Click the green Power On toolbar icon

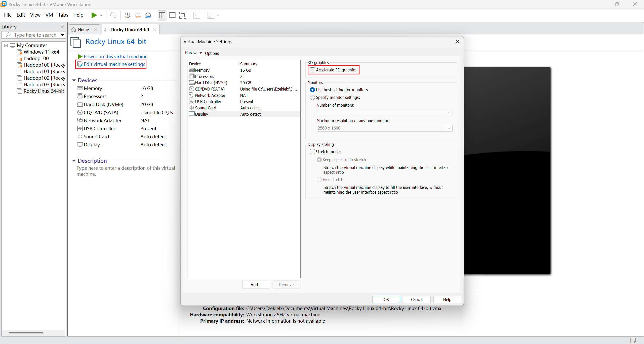tap(94, 15)
